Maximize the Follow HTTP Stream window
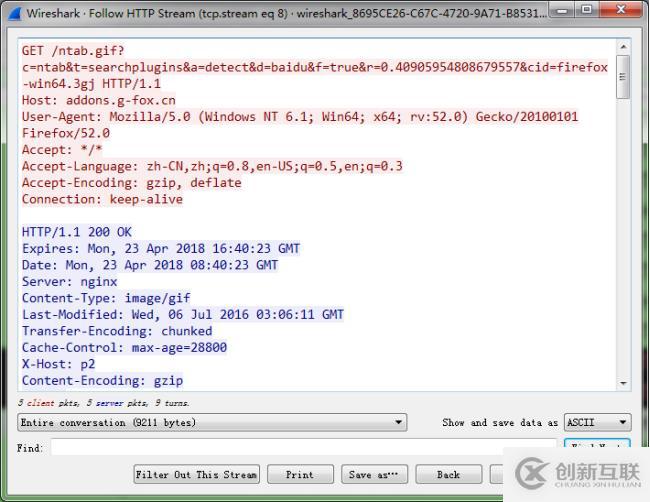Screen dimensions: 650x502 [587, 10]
